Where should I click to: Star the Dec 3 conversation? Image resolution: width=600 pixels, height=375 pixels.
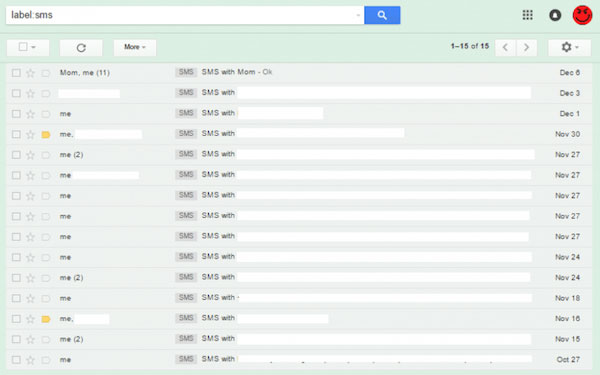point(30,93)
